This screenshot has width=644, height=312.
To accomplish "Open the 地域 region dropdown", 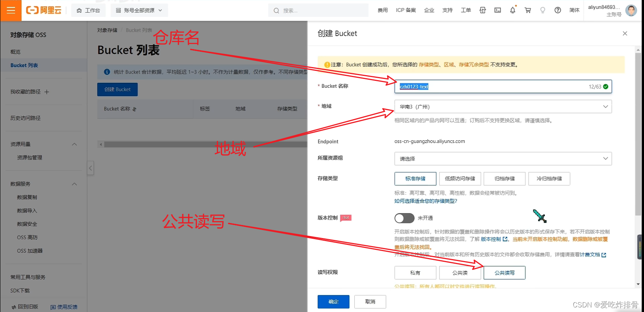I will (x=503, y=107).
